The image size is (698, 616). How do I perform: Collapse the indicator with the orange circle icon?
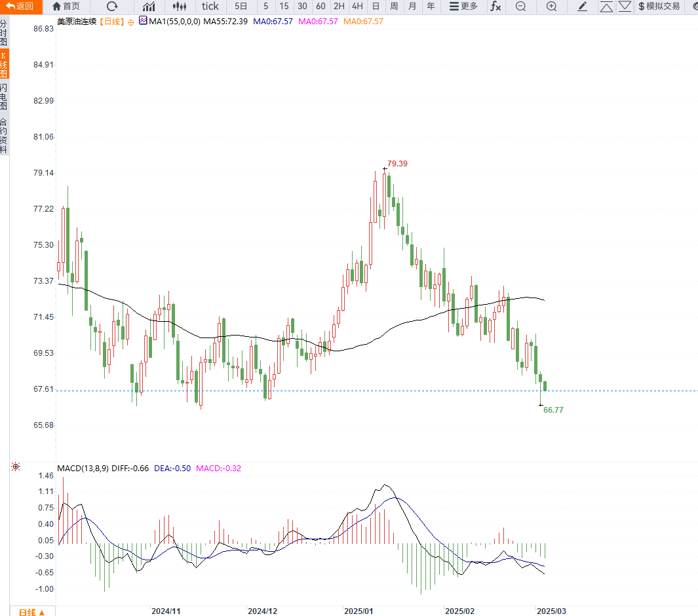pyautogui.click(x=131, y=22)
